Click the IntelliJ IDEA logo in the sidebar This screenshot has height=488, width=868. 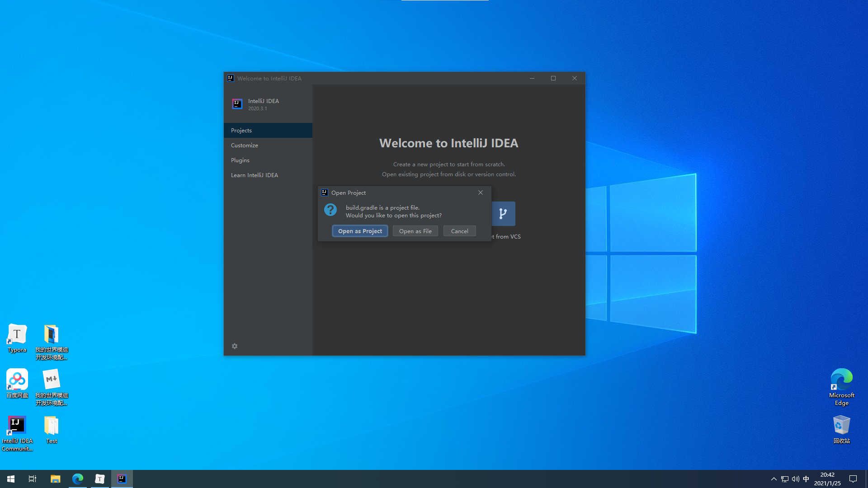(x=237, y=104)
